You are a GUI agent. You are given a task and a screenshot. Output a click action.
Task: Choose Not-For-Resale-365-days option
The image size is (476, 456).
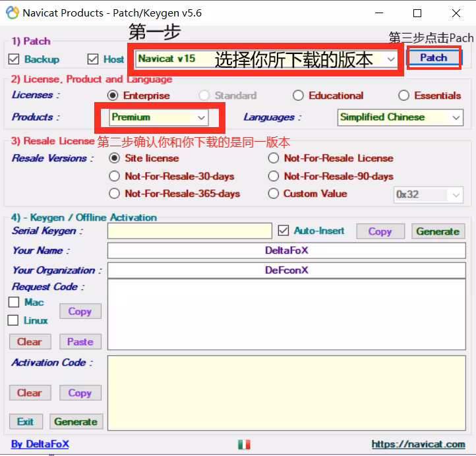pos(115,194)
